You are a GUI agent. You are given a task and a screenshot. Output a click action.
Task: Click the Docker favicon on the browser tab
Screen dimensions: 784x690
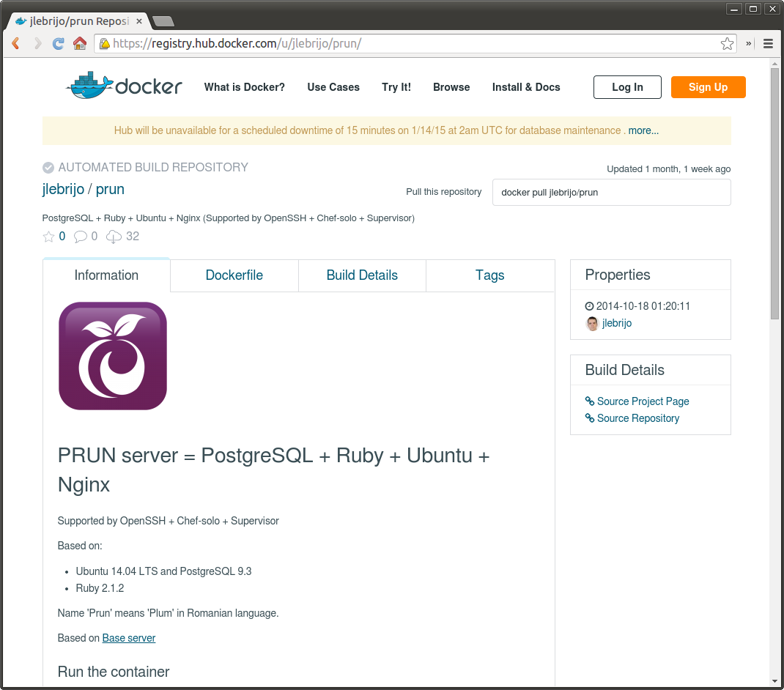21,21
